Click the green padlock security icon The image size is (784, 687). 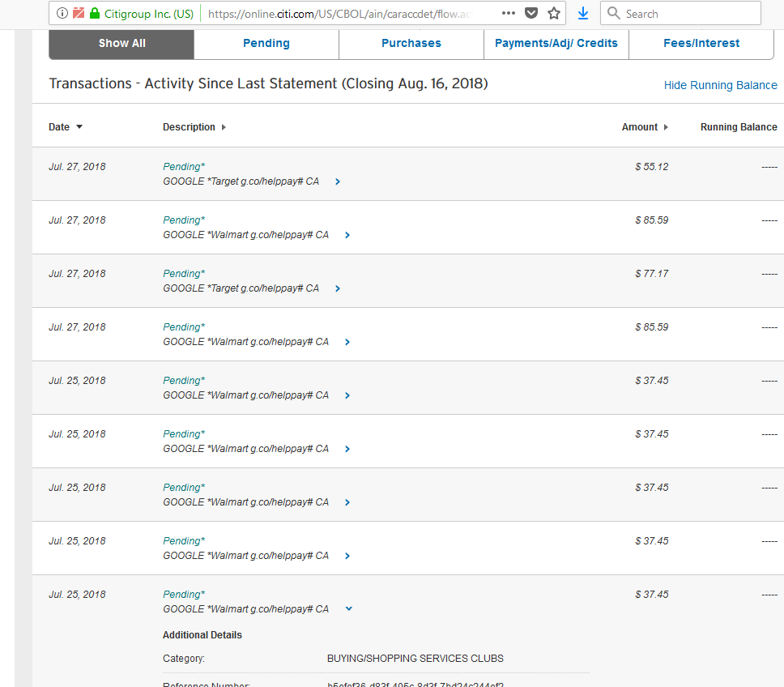point(95,14)
